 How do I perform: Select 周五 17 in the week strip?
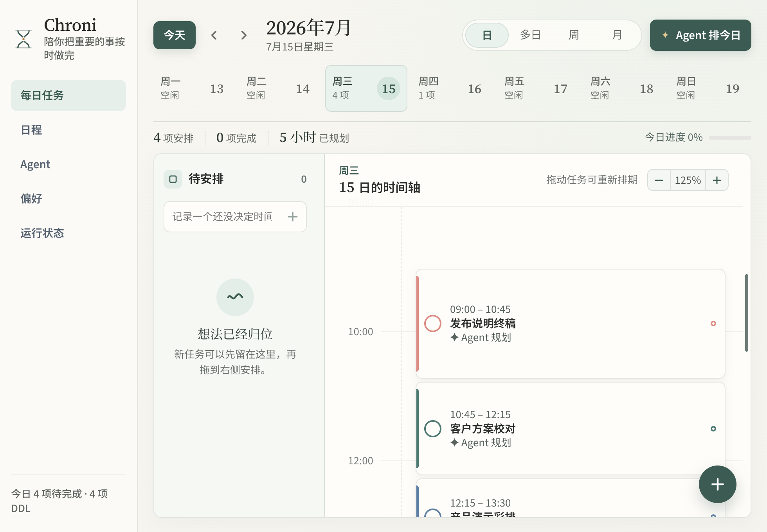pyautogui.click(x=538, y=88)
